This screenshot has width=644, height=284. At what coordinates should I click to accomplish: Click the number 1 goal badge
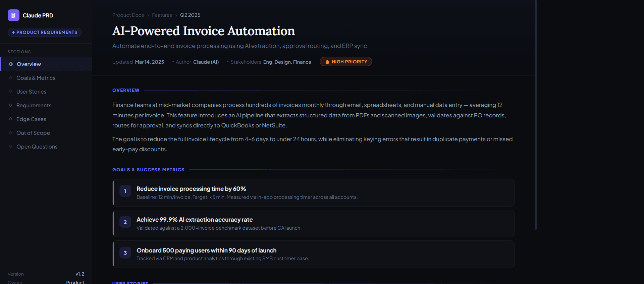pyautogui.click(x=125, y=191)
